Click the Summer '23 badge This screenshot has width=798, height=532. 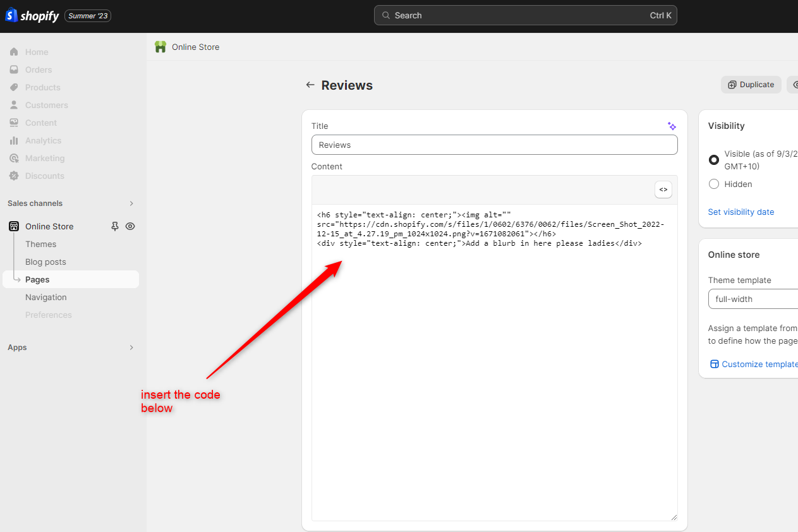(x=88, y=16)
